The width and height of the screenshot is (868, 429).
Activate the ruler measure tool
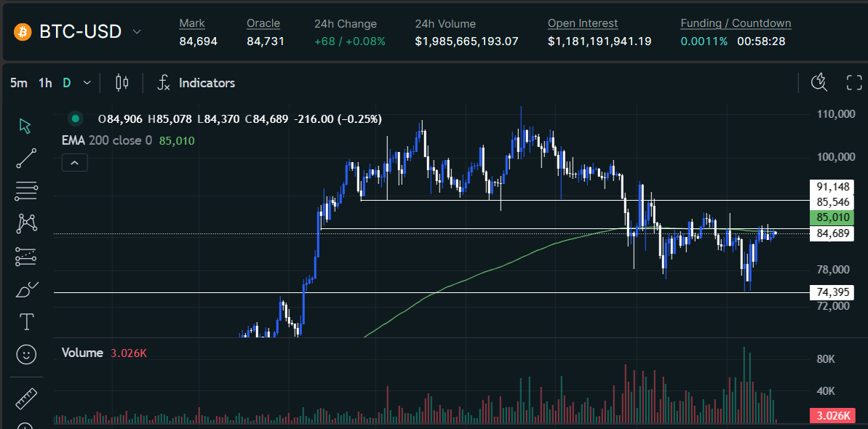coord(26,398)
